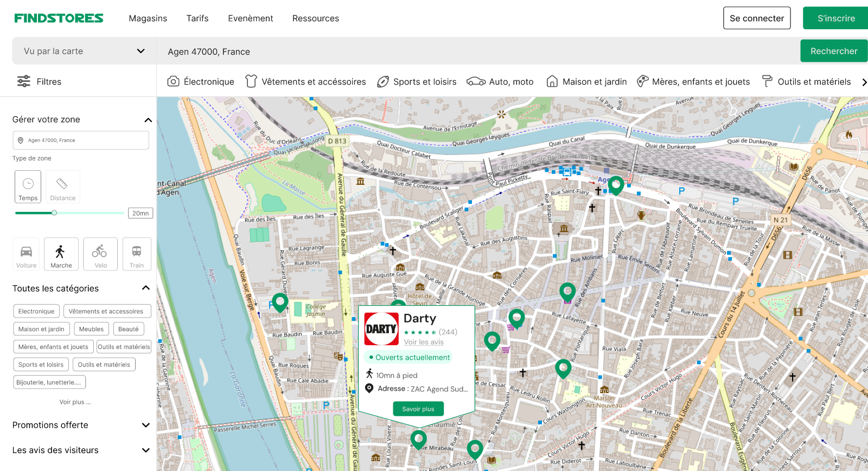Image resolution: width=868 pixels, height=471 pixels.
Task: Select Voiture travel mode
Action: tap(26, 254)
